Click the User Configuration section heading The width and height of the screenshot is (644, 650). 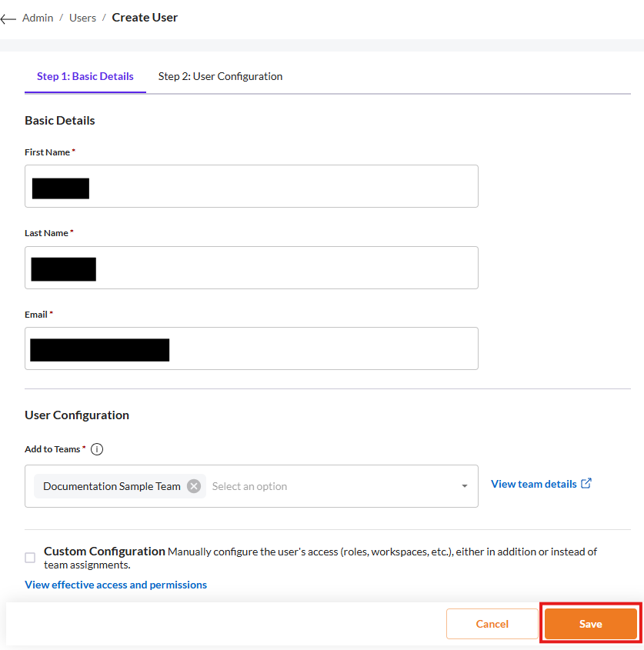77,415
